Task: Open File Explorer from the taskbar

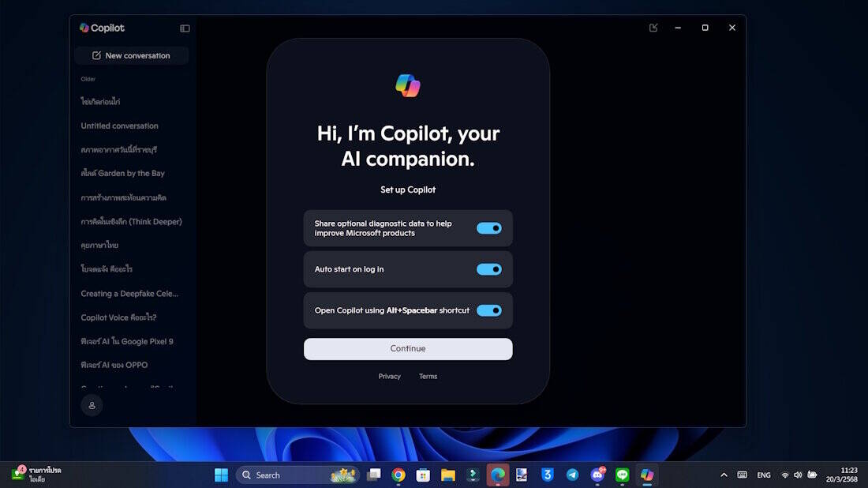Action: (x=448, y=475)
